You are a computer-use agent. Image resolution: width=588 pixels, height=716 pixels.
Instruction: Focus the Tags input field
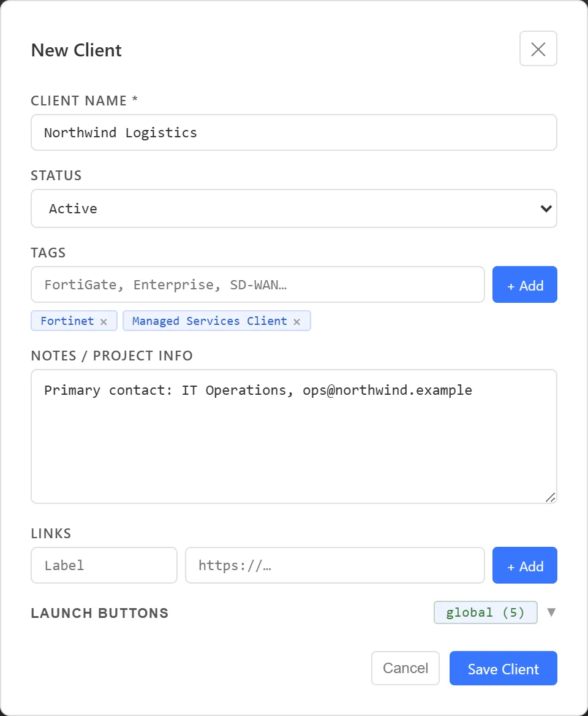tap(258, 284)
